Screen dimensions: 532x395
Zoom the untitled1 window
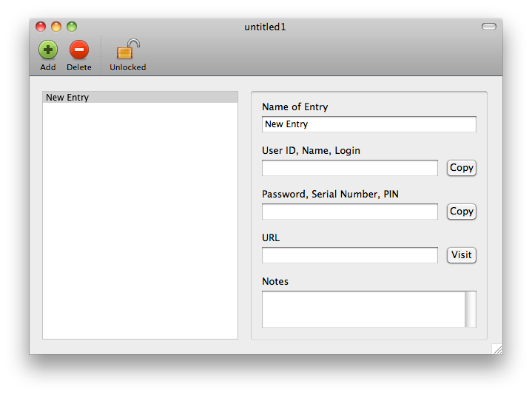click(x=72, y=27)
